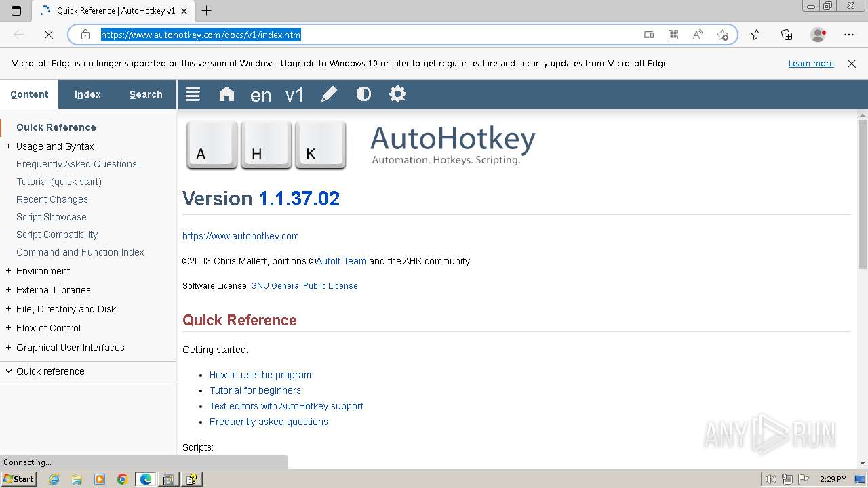The image size is (868, 488).
Task: Start Read aloud from address bar
Action: click(698, 35)
